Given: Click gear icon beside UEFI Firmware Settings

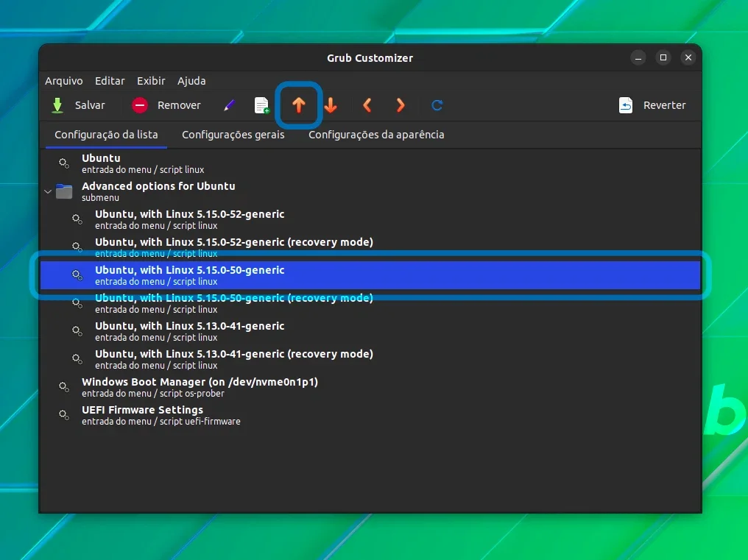Looking at the screenshot, I should [64, 415].
